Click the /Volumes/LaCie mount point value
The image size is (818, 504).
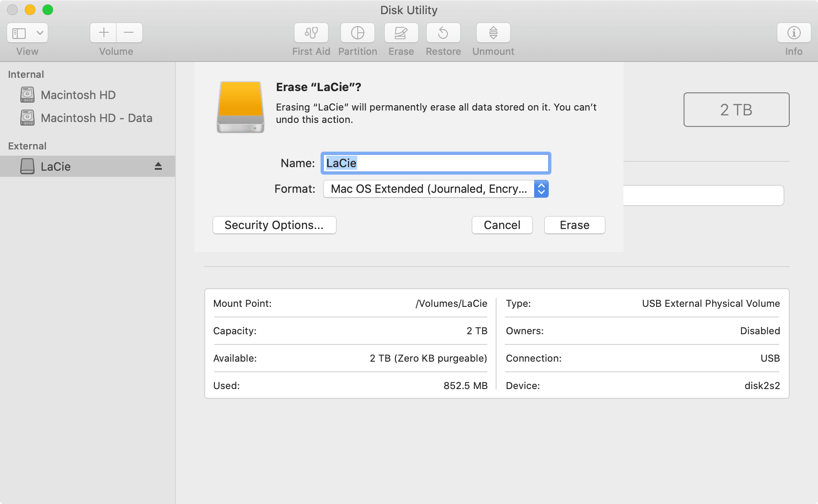(451, 303)
